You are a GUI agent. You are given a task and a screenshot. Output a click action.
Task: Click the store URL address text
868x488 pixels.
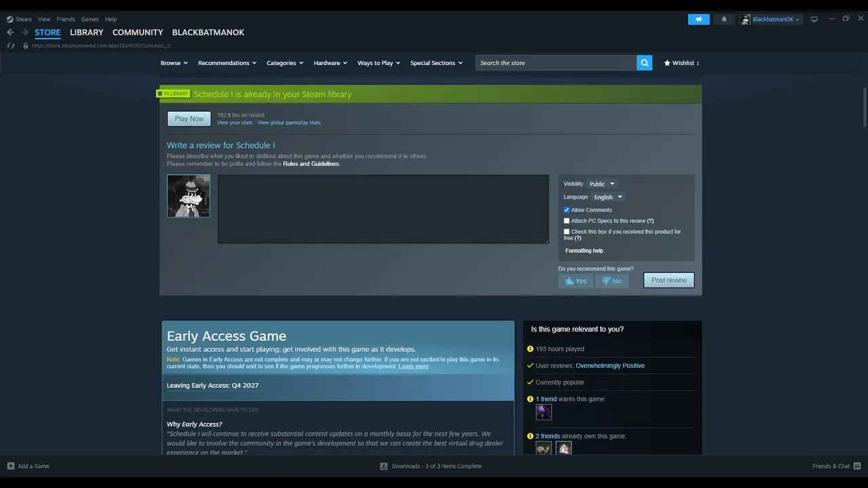tap(101, 46)
